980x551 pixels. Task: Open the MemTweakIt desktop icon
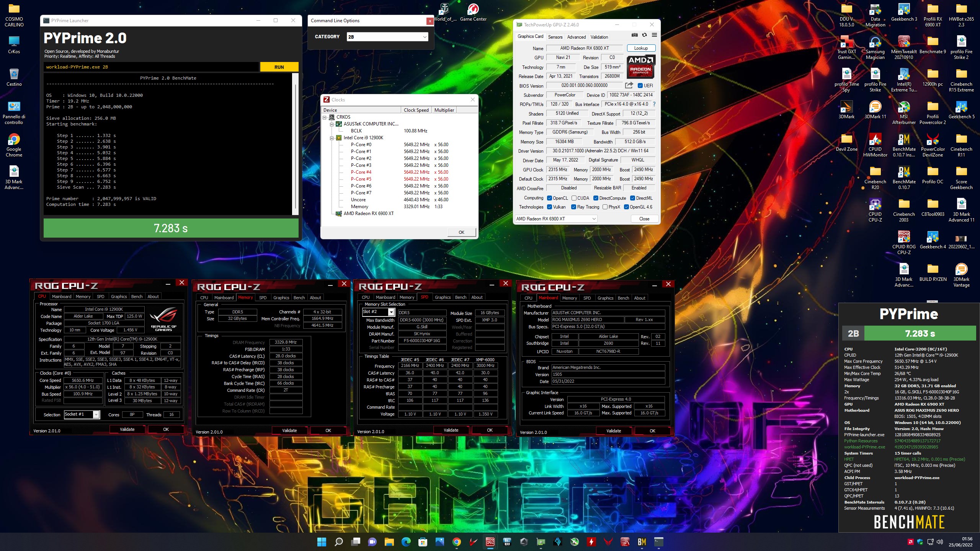tap(904, 48)
